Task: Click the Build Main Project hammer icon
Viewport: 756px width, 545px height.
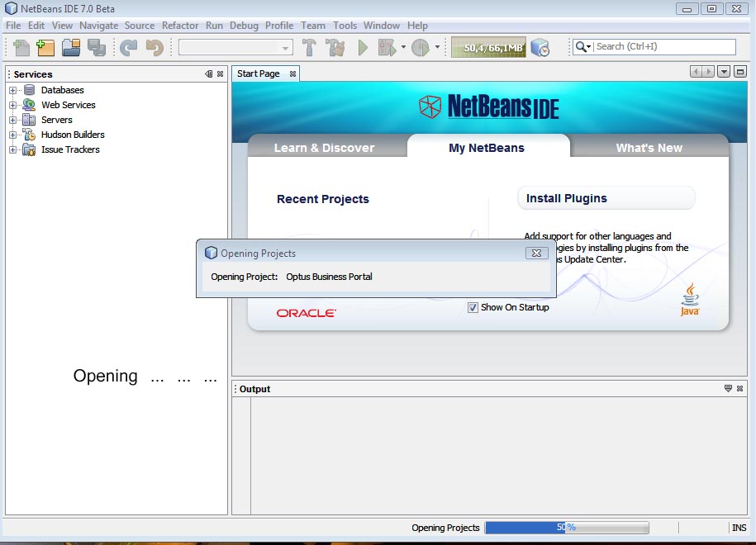Action: (309, 48)
